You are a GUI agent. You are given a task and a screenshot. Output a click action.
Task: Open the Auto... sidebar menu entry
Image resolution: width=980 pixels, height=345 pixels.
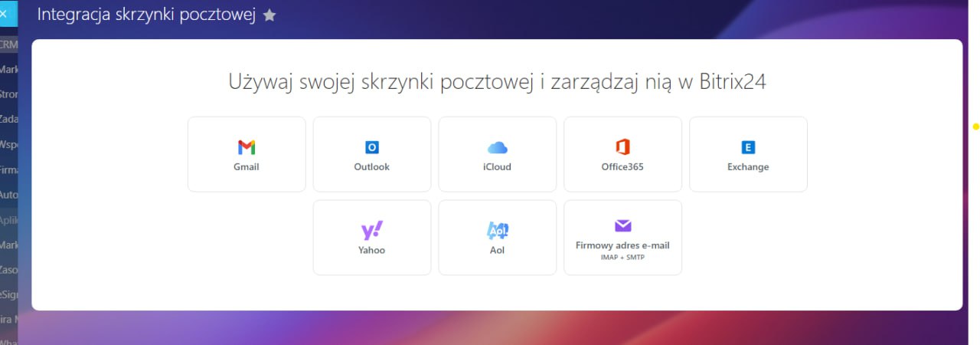[8, 195]
